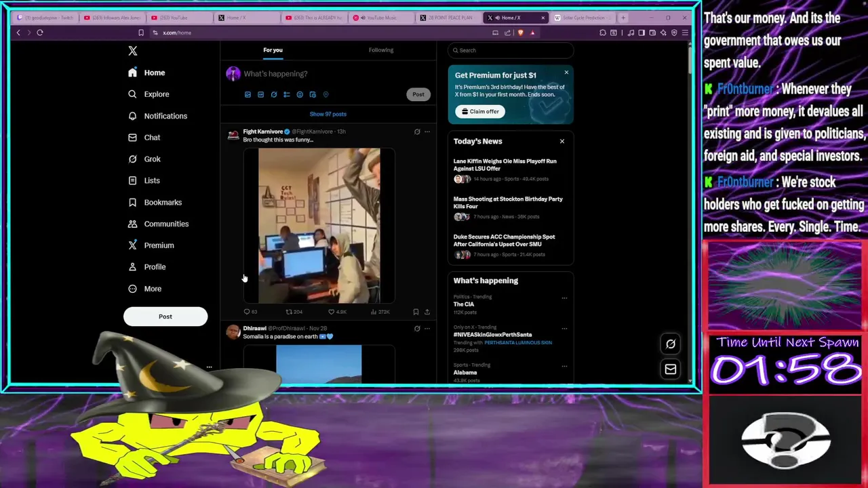This screenshot has height=488, width=868.
Task: Click the location pin icon in composer
Action: click(325, 95)
